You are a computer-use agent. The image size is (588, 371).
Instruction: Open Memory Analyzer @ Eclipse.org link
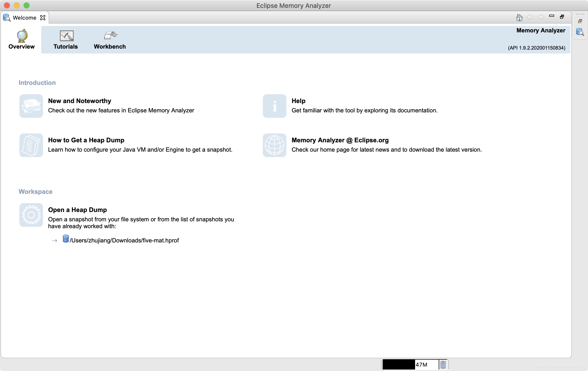click(340, 140)
